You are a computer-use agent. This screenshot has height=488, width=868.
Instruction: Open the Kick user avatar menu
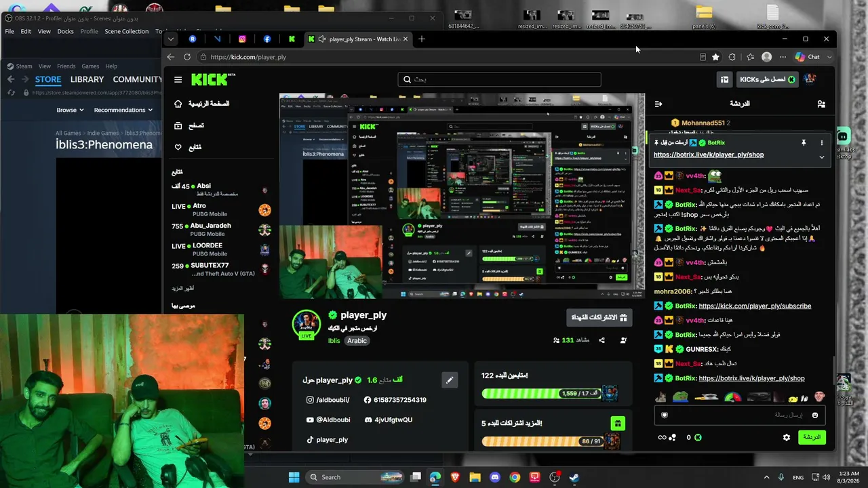pyautogui.click(x=810, y=79)
